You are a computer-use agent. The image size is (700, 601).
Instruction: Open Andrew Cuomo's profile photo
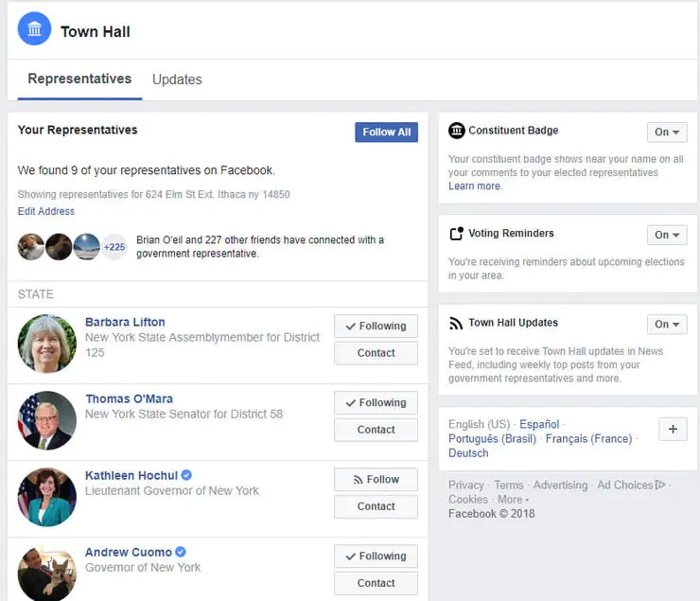(x=47, y=573)
